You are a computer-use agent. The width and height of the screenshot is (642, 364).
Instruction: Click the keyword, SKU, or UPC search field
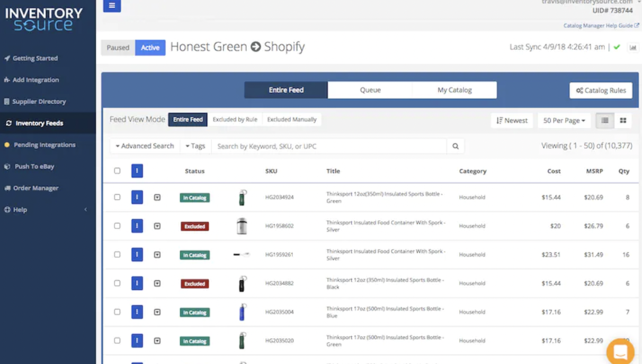[x=328, y=147]
